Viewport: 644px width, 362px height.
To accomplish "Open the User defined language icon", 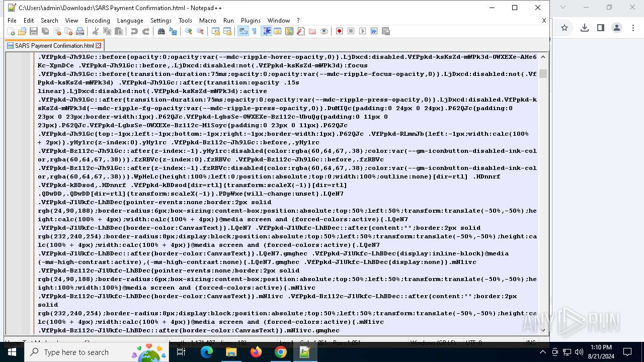I will click(278, 31).
